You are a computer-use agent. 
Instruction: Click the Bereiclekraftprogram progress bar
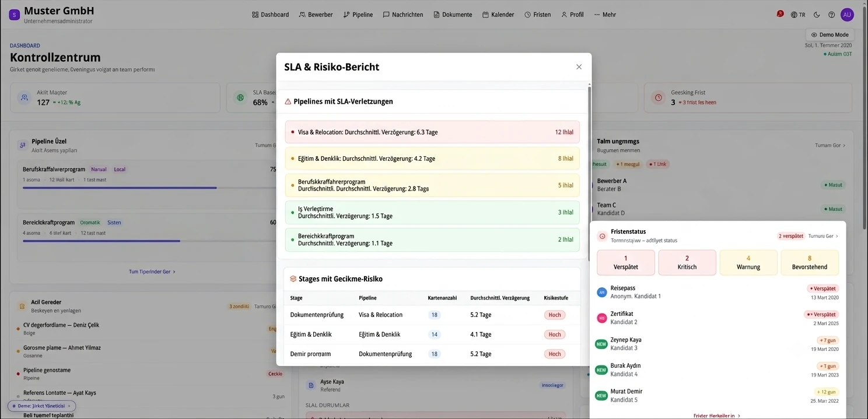click(149, 241)
